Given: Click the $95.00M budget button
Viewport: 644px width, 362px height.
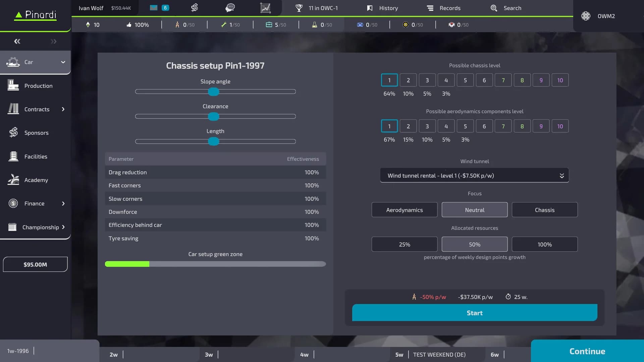Looking at the screenshot, I should coord(35,264).
